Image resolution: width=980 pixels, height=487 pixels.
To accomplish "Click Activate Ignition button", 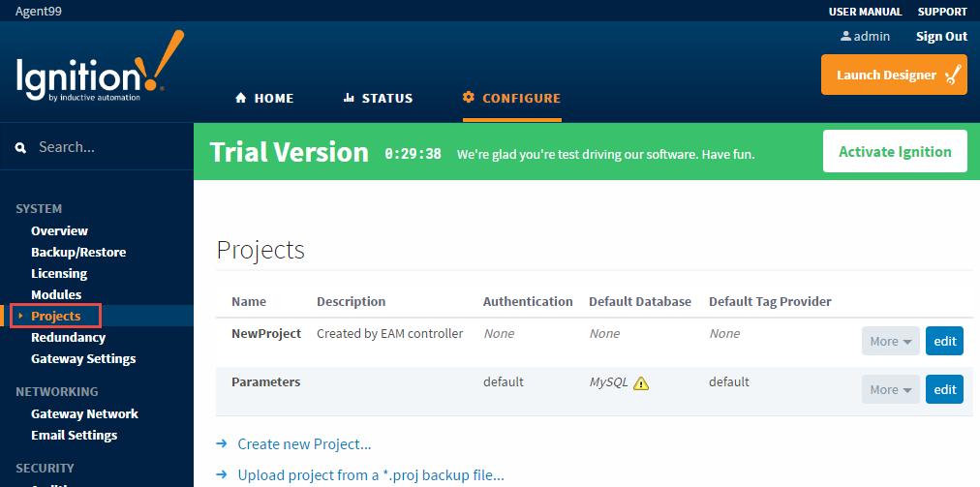I will (x=895, y=151).
